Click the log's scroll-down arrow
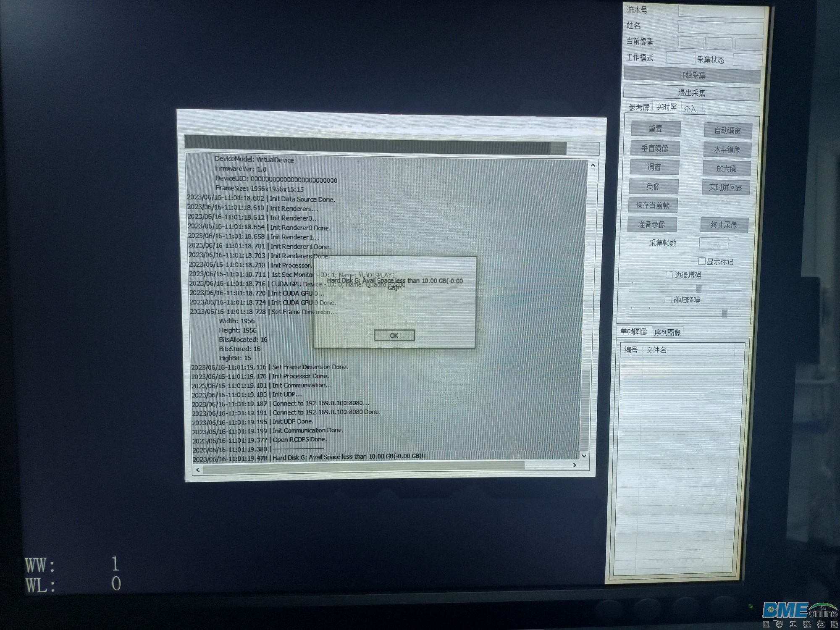Image resolution: width=840 pixels, height=630 pixels. [584, 456]
